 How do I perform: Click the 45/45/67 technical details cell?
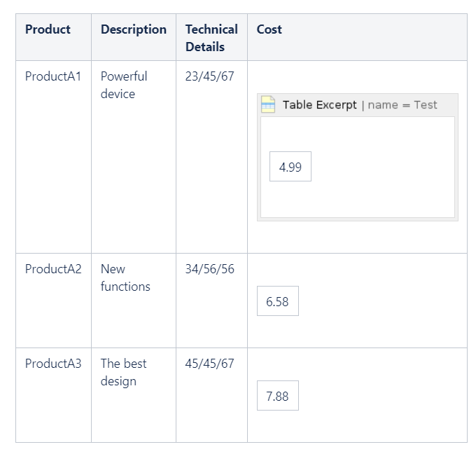coord(209,364)
